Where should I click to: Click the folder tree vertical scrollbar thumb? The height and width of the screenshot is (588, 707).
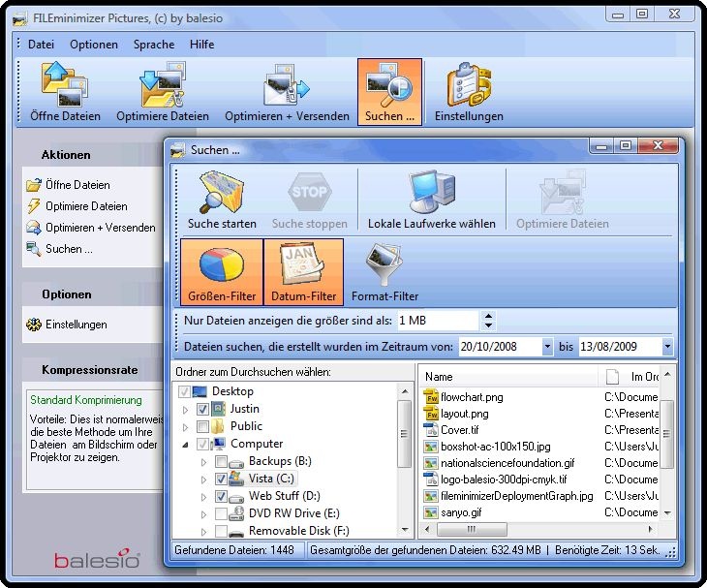[404, 434]
